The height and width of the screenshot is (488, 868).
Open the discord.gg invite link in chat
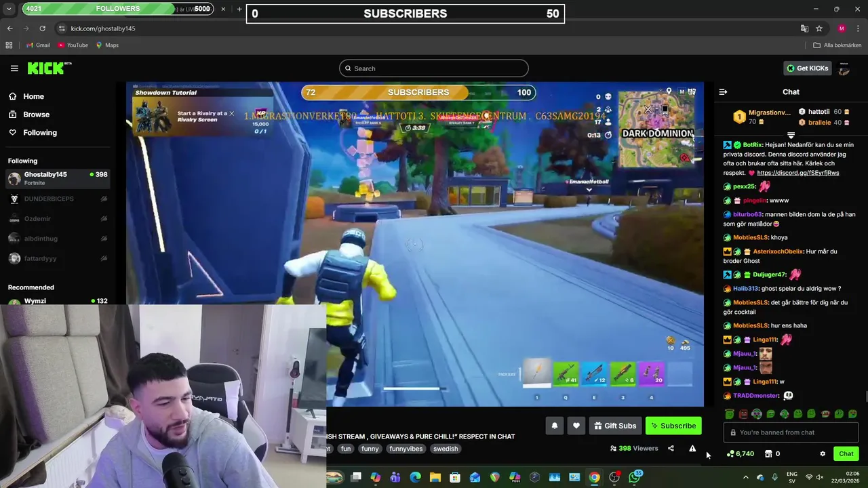pos(797,173)
